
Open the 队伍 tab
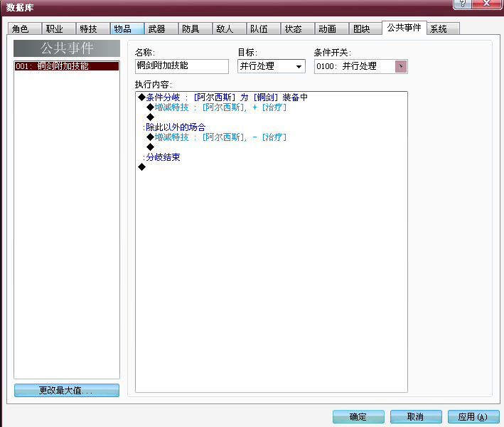[x=263, y=28]
